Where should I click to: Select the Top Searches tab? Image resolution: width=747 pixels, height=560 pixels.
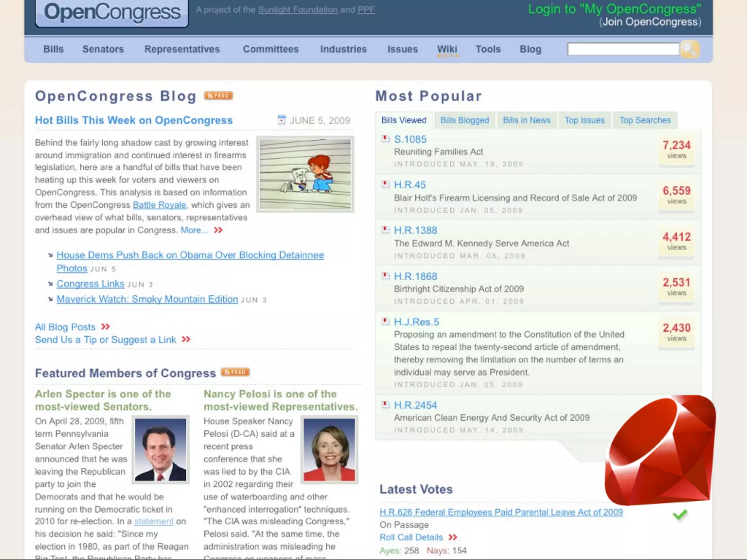tap(645, 120)
